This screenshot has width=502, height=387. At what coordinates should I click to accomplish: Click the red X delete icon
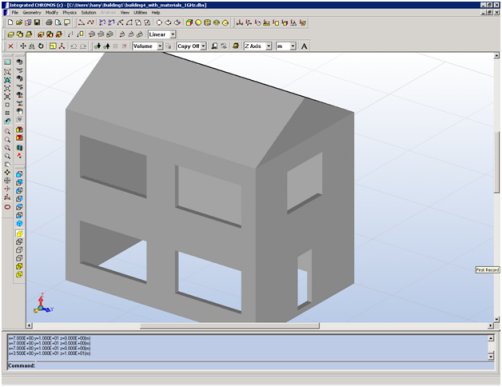tap(11, 46)
